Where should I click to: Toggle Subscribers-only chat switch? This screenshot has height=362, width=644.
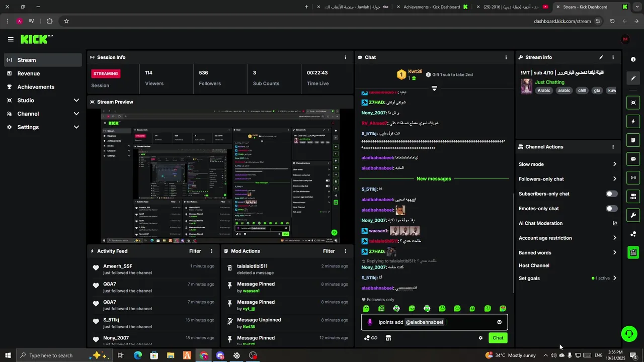[x=612, y=194]
